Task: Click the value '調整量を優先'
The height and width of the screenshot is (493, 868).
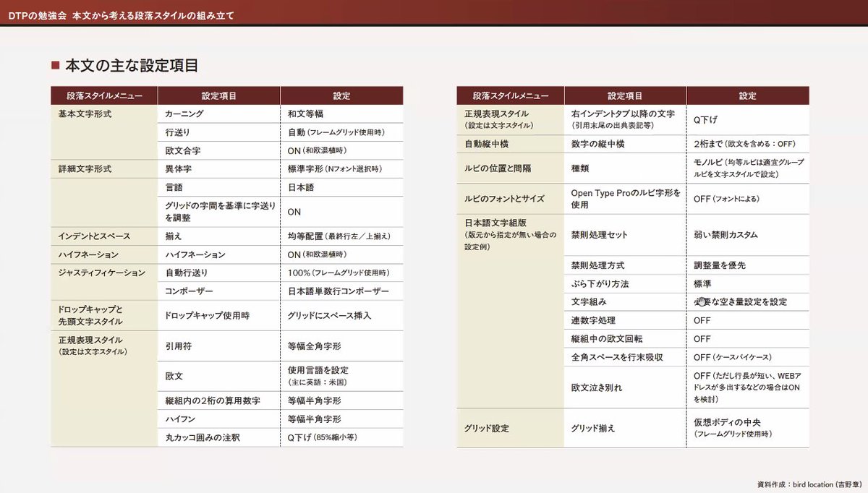Action: click(x=719, y=265)
